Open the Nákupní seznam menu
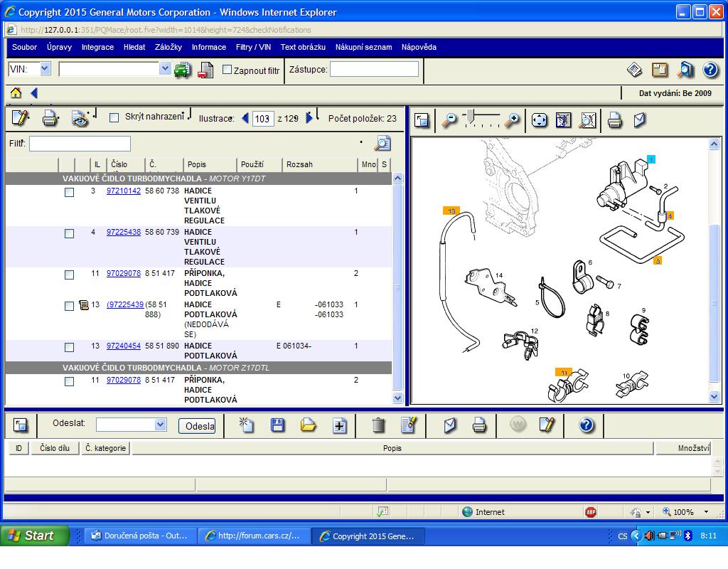 pyautogui.click(x=363, y=47)
